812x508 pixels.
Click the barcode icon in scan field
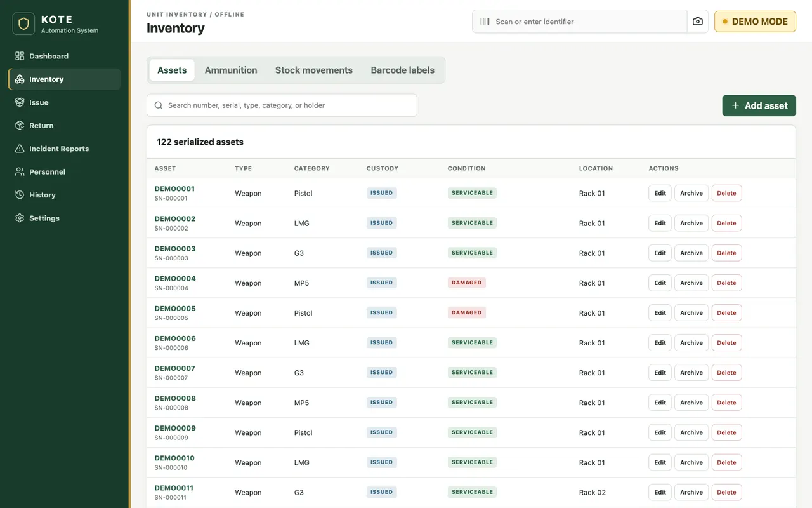[x=485, y=22]
